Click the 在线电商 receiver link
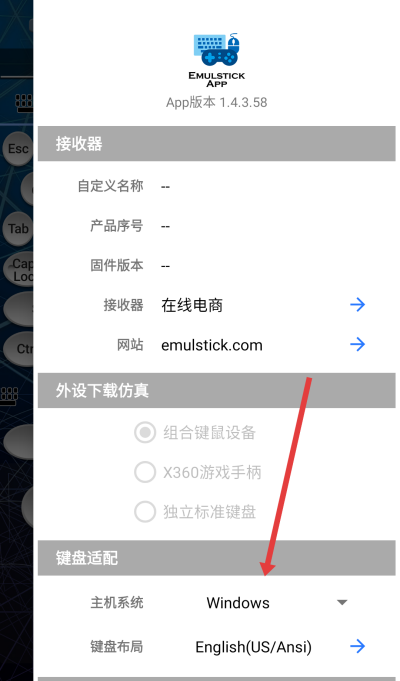Image resolution: width=400 pixels, height=681 pixels. 192,305
